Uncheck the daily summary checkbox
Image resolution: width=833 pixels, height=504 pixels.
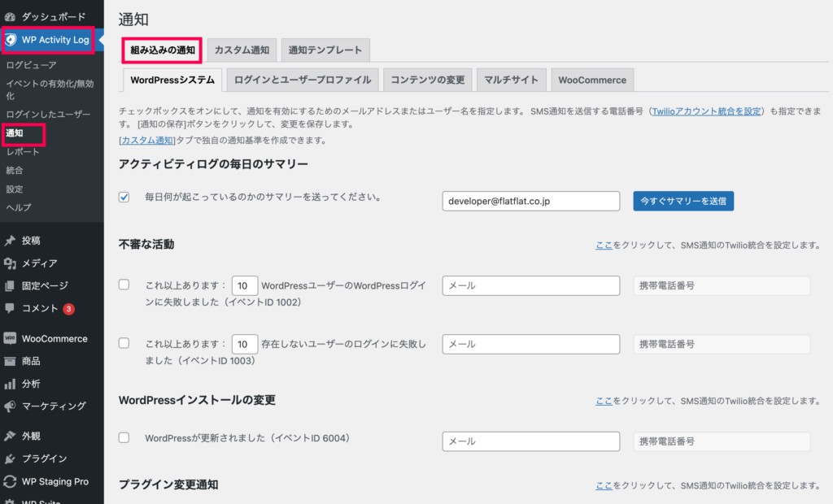tap(124, 197)
